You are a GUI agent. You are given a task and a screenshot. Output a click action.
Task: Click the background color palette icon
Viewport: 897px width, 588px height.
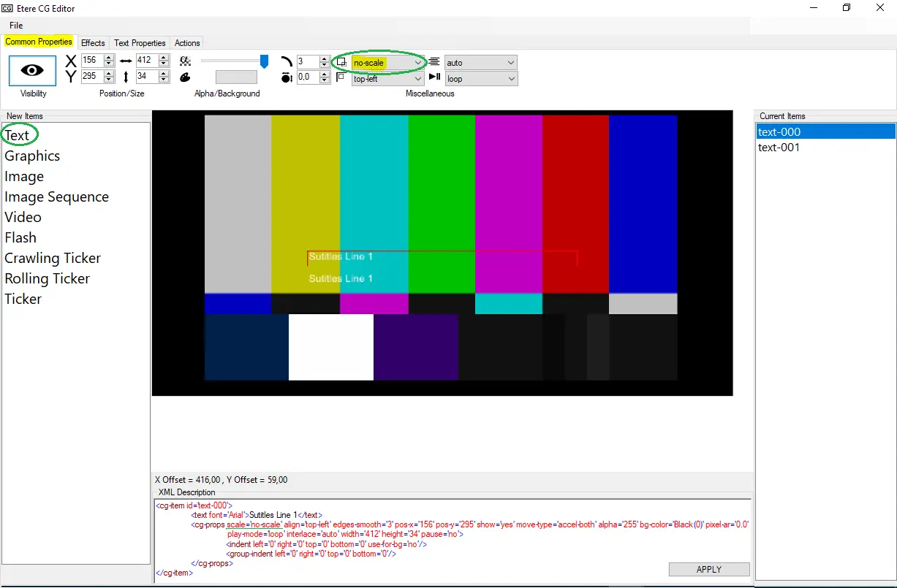[185, 77]
